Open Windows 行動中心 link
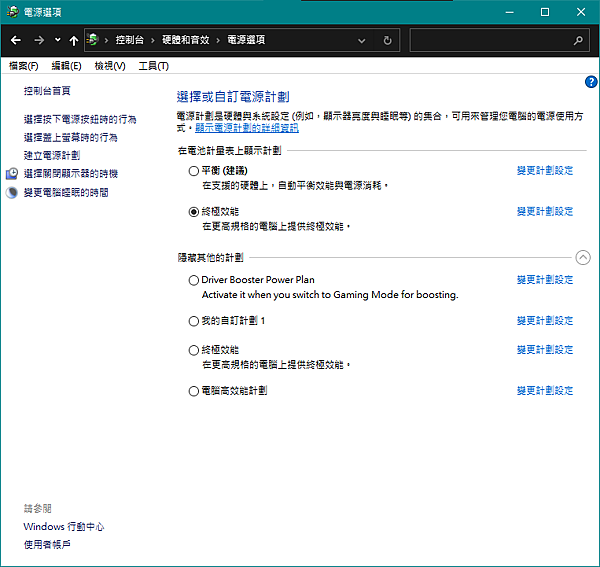Viewport: 600px width, 567px height. coord(64,527)
